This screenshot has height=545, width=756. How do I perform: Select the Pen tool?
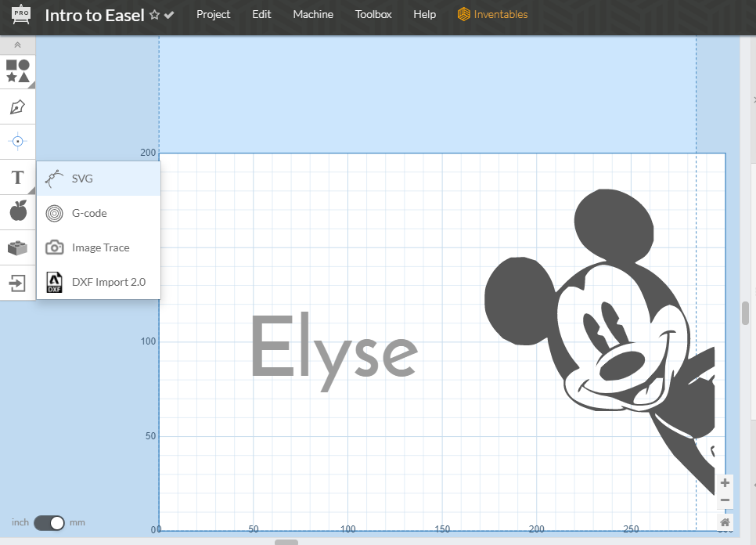click(18, 106)
